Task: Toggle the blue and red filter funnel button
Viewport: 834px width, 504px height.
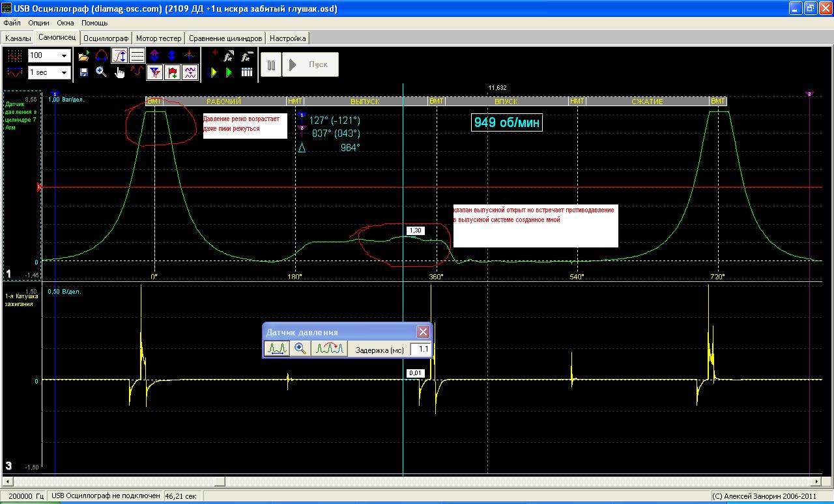Action: [154, 72]
